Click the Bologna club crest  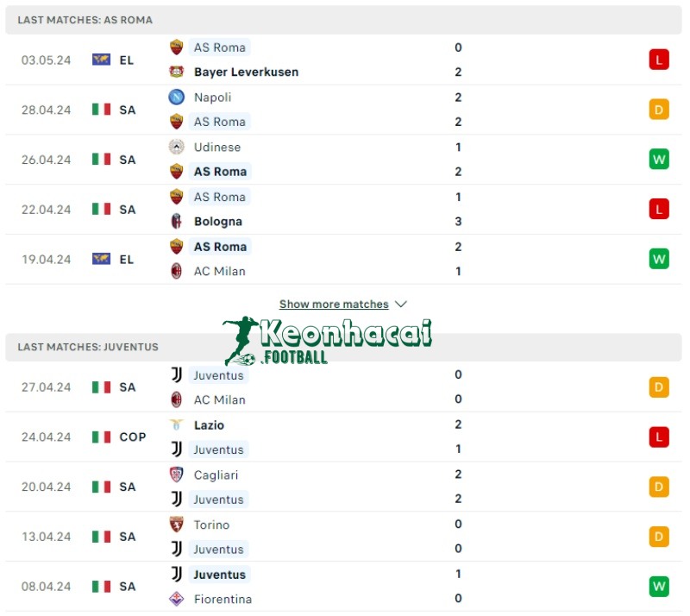pos(176,222)
